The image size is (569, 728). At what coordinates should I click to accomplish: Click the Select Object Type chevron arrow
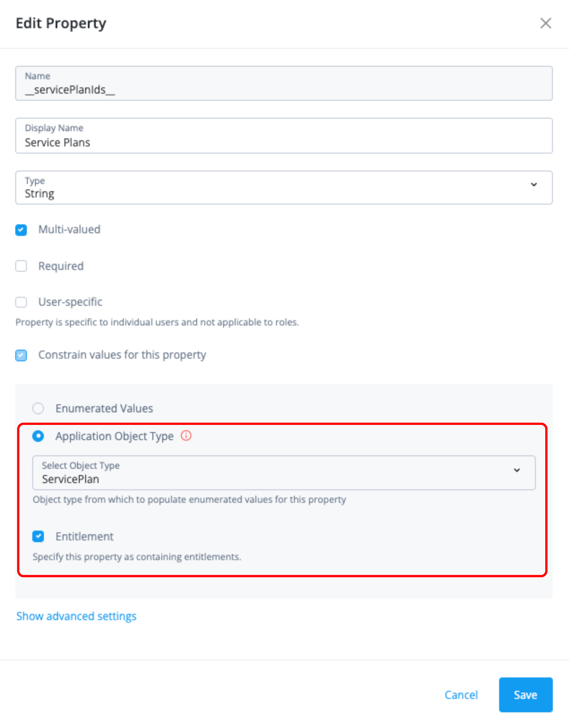517,470
